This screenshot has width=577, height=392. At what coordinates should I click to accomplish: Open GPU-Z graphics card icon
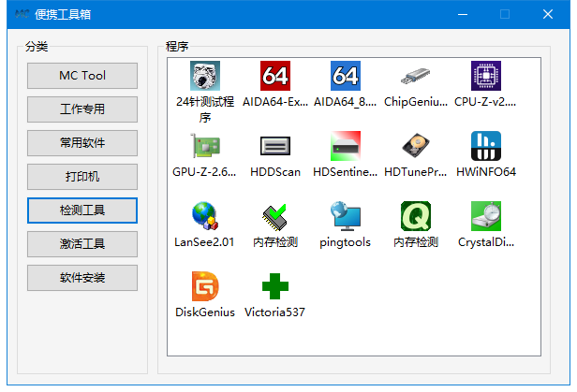[x=205, y=147]
